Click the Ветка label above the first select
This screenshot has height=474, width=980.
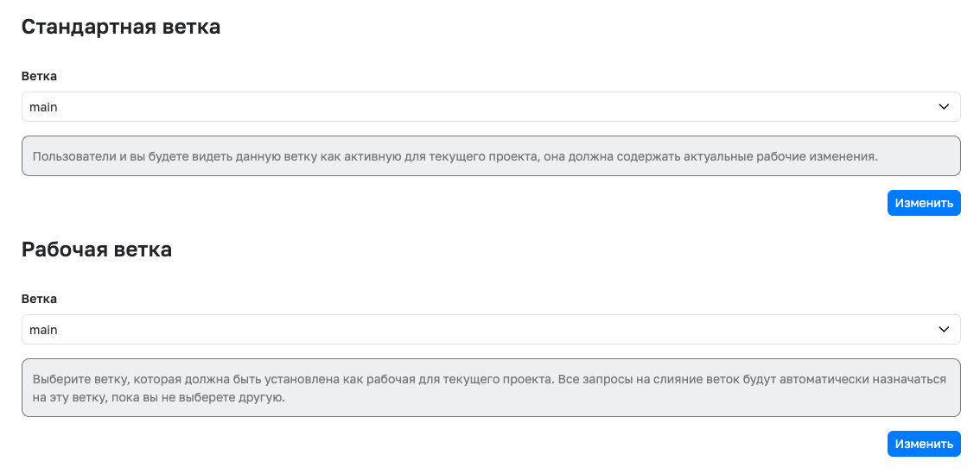40,76
